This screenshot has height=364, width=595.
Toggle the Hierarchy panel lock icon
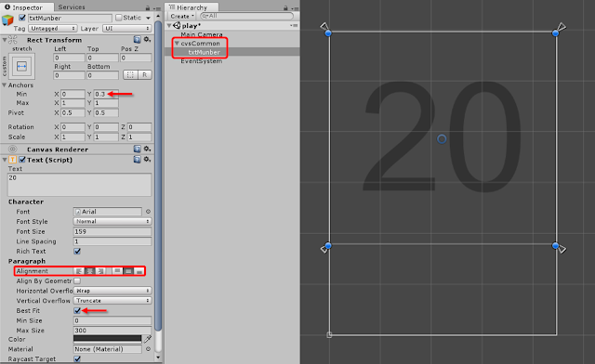coord(285,8)
